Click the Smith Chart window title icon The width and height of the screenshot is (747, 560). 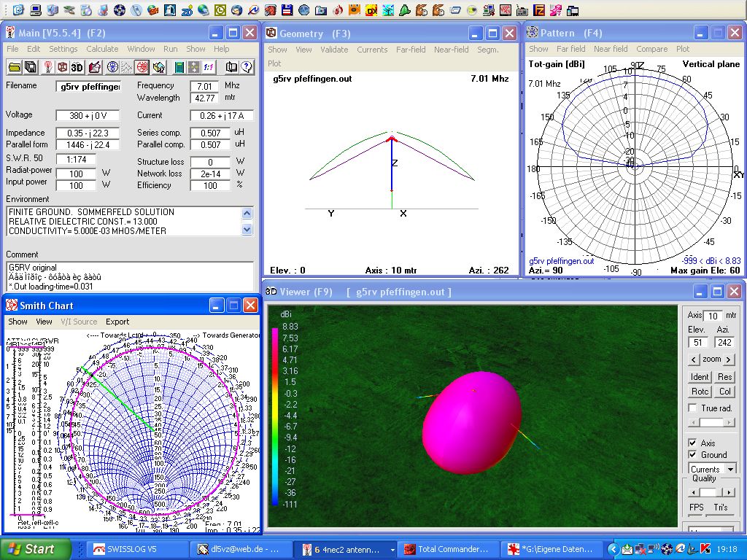(12, 306)
